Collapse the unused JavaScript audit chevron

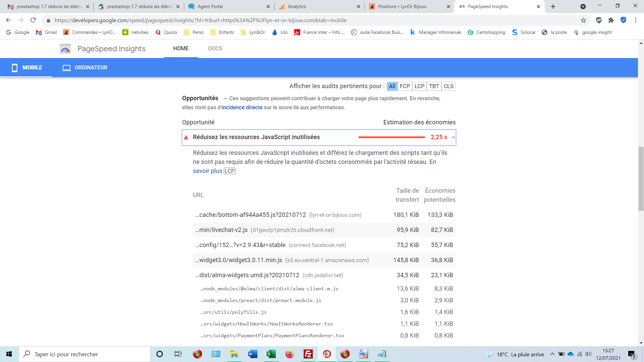tap(453, 137)
